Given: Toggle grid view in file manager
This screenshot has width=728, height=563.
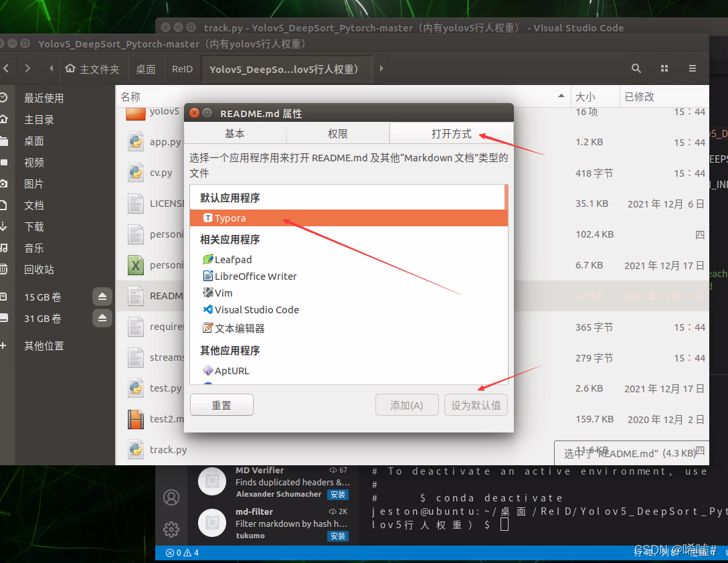Looking at the screenshot, I should click(x=664, y=68).
